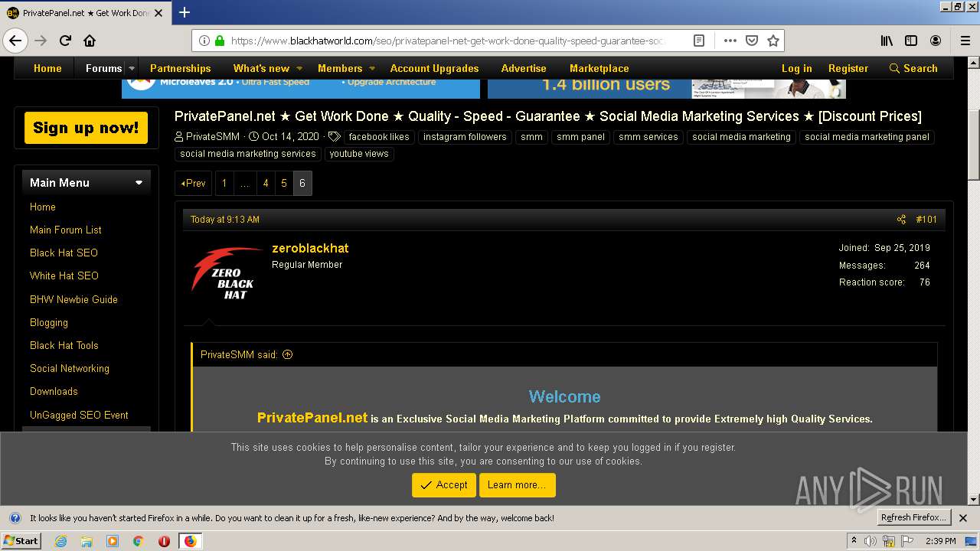Open Black Hat Tools in the sidebar

pos(64,345)
